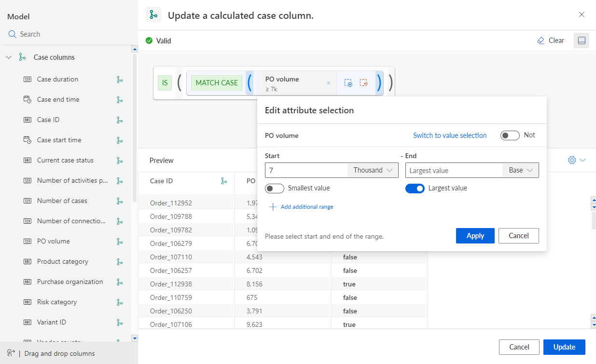Click the branch icon right of Risk category
The image size is (596, 364).
point(120,302)
